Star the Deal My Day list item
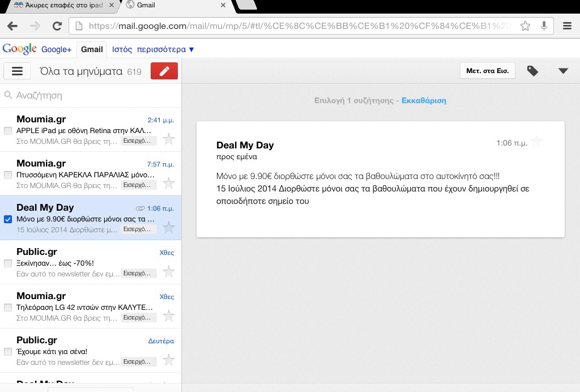 coord(169,227)
